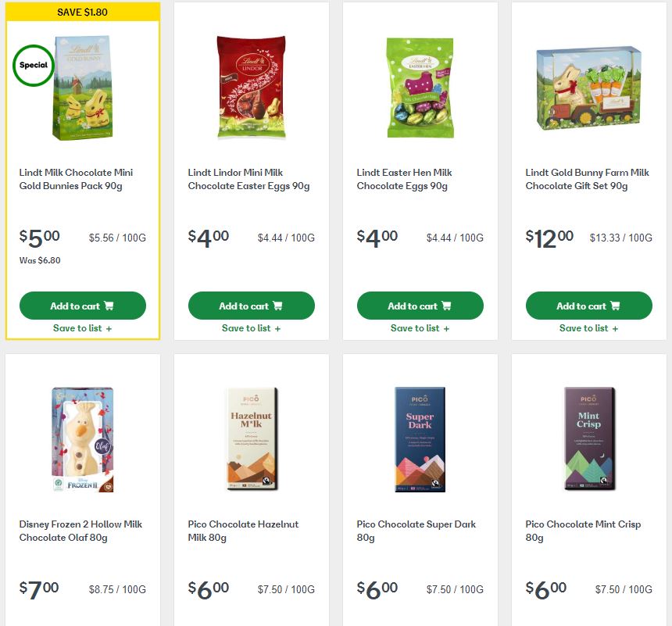
Task: Click the green Special badge icon
Action: tap(32, 66)
